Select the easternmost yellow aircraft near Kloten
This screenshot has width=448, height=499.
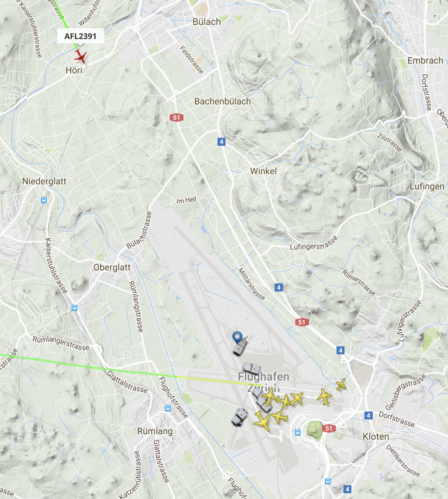[x=341, y=385]
